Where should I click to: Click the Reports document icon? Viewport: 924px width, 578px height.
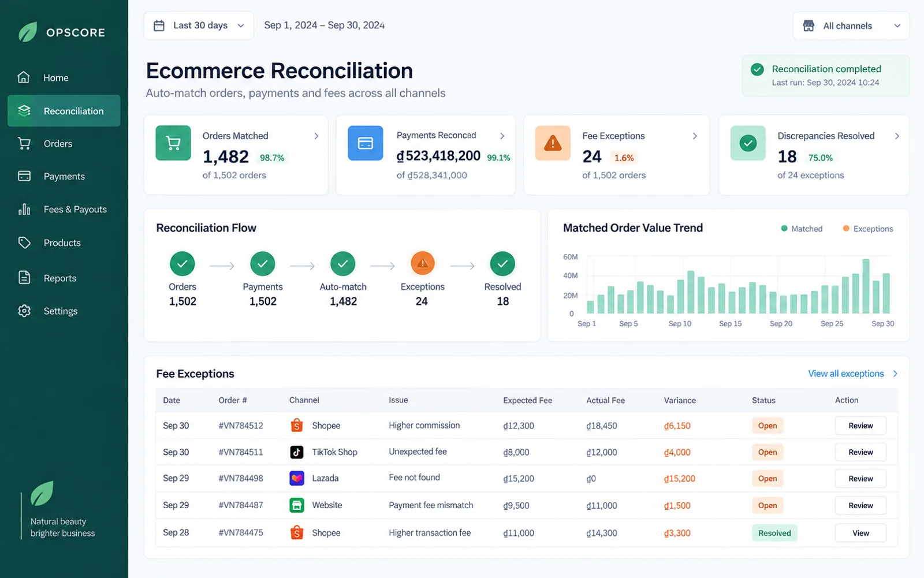coord(24,278)
